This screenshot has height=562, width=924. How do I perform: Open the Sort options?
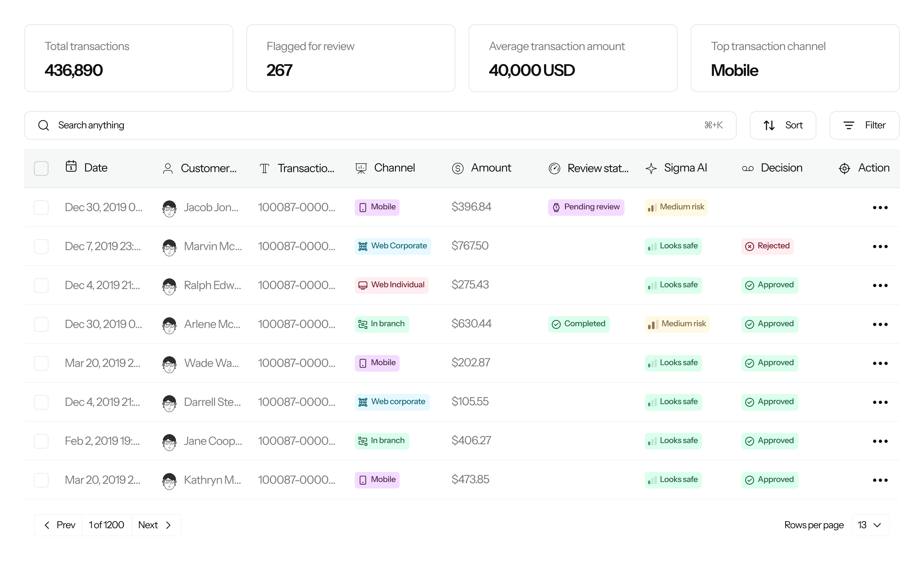(x=783, y=125)
